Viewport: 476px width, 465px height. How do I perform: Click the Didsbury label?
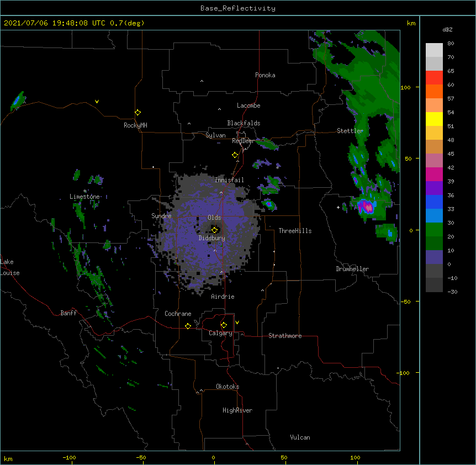pos(212,238)
